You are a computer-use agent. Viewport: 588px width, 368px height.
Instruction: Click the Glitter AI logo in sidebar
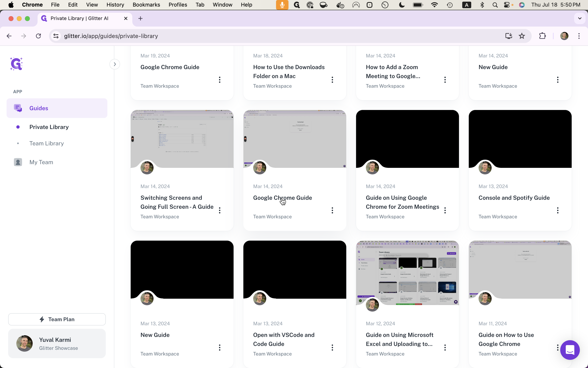(x=17, y=64)
